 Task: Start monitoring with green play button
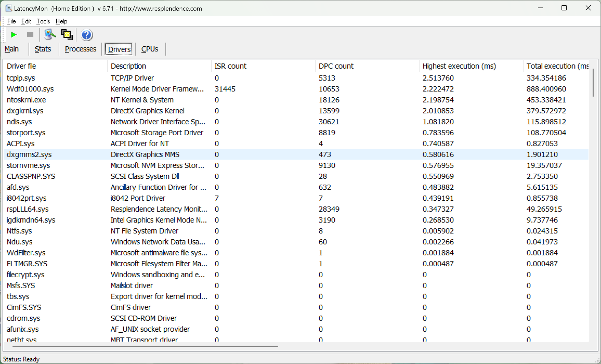pos(13,35)
